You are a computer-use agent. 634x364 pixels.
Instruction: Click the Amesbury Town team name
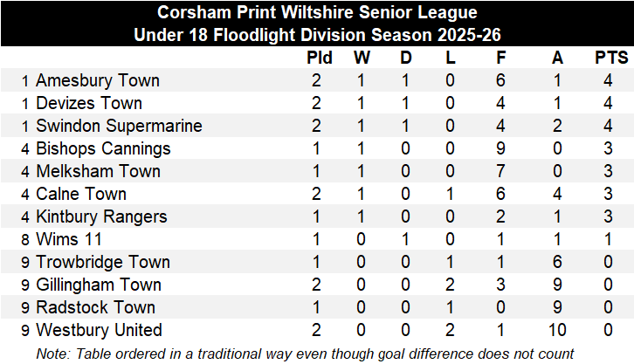point(97,81)
